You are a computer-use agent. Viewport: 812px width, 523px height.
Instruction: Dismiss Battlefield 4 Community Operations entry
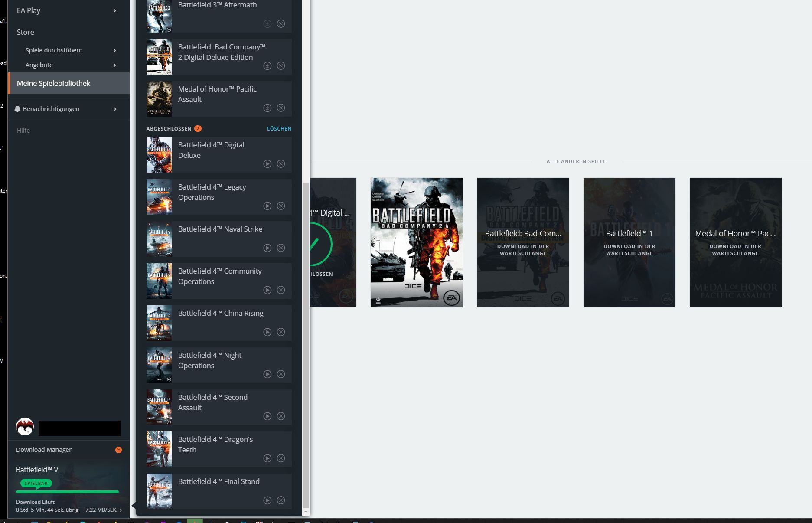[x=281, y=290]
